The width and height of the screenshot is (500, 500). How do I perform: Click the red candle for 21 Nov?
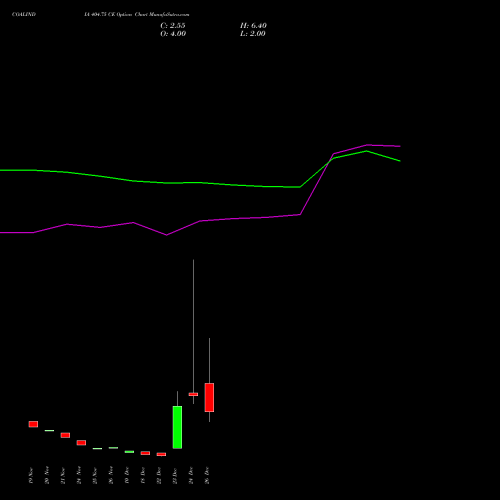click(65, 435)
